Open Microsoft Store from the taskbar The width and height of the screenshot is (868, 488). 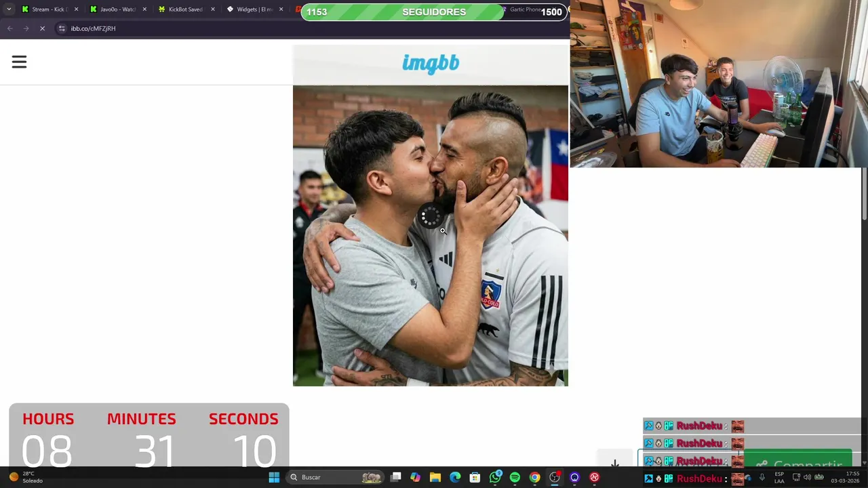(x=475, y=477)
